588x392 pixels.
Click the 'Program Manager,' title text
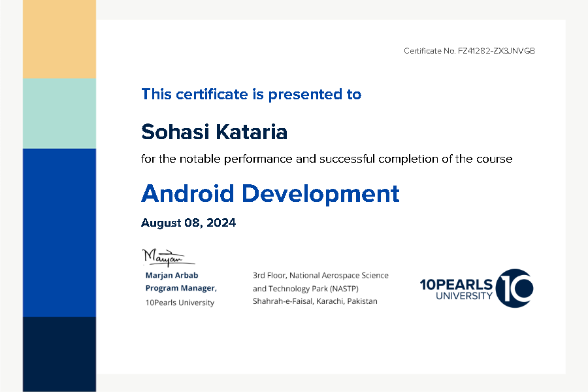point(181,288)
